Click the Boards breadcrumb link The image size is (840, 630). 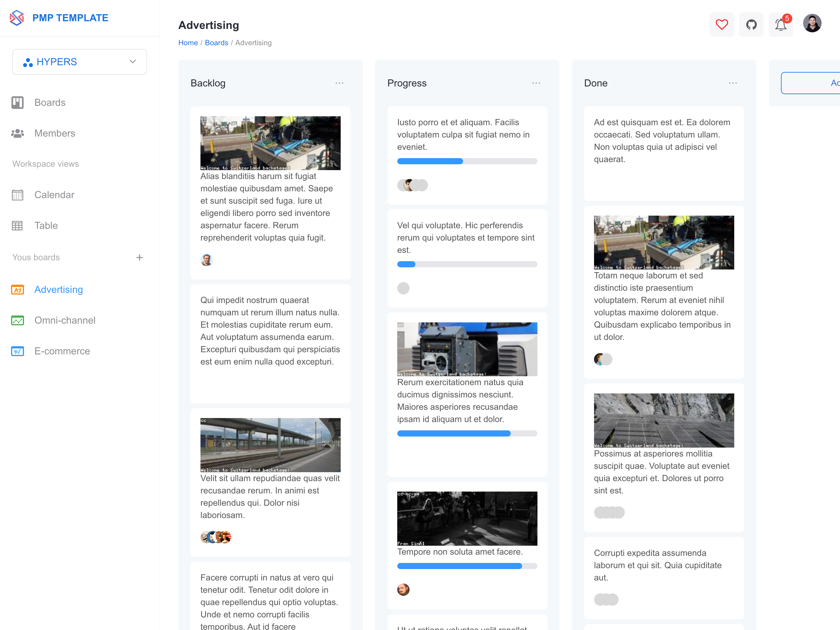click(216, 42)
